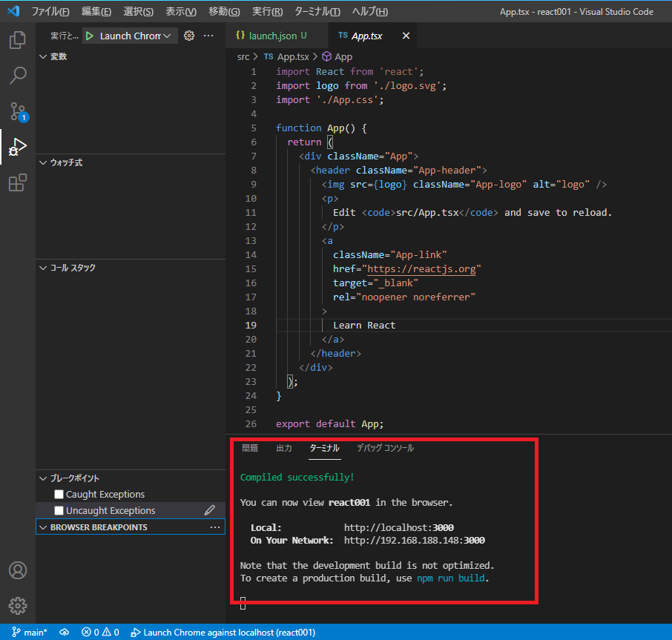Open the Accounts icon in activity bar
The image size is (672, 640).
point(18,570)
